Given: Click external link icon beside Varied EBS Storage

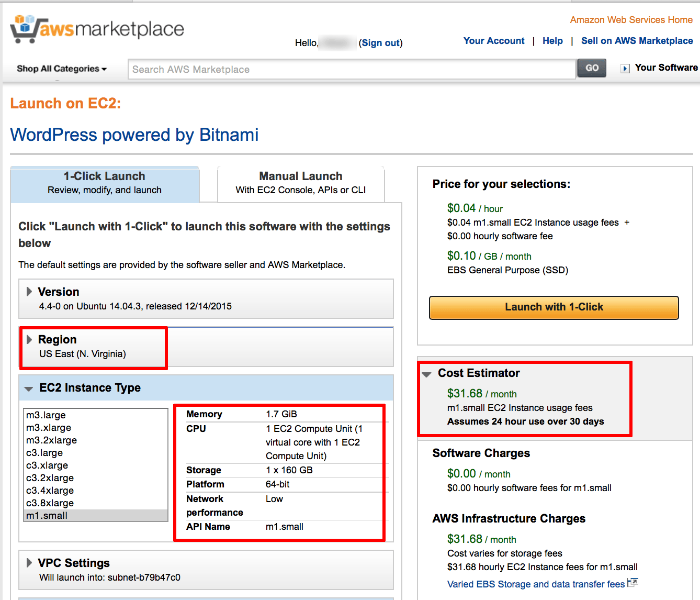Looking at the screenshot, I should click(x=633, y=582).
